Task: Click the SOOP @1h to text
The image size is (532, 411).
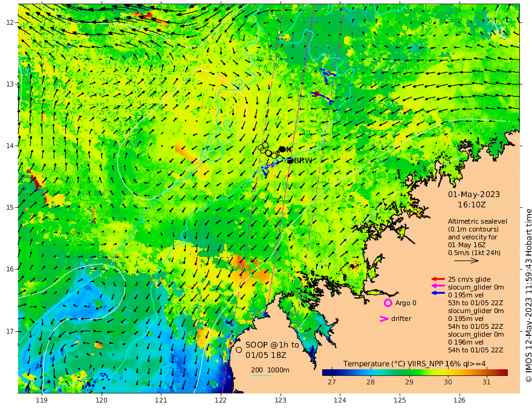Action: point(272,345)
